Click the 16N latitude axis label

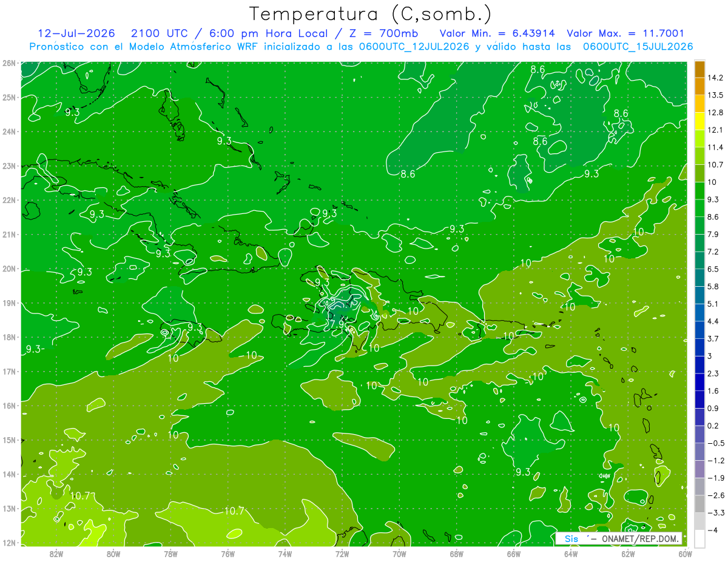(x=9, y=406)
